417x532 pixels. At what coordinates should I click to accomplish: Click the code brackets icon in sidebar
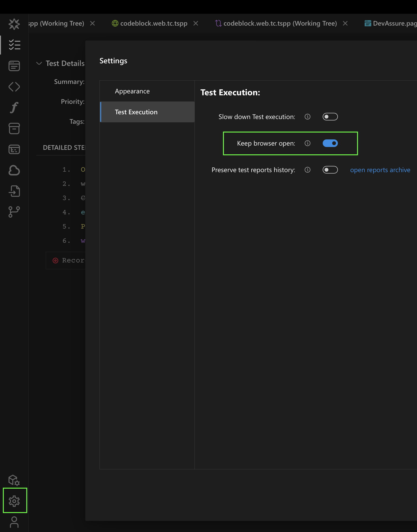[x=14, y=87]
